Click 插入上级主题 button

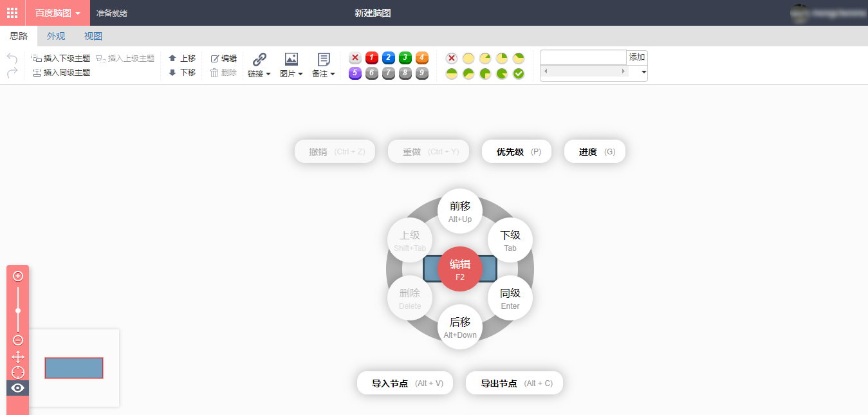coord(125,59)
